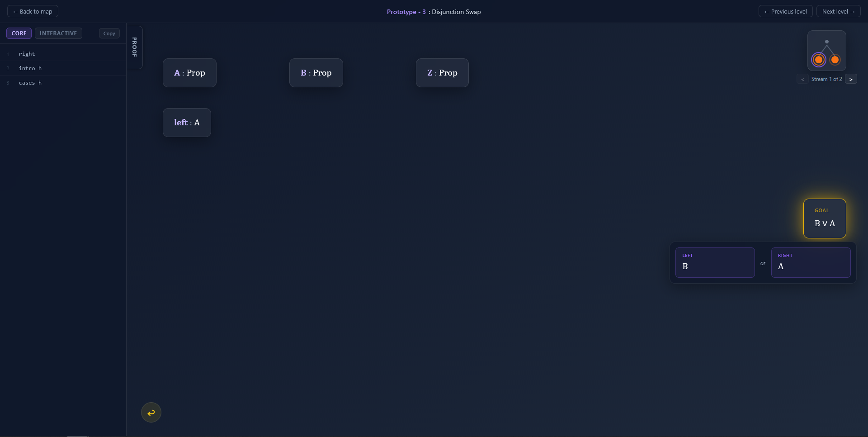Go Back to map
This screenshot has height=437, width=868.
[x=33, y=11]
